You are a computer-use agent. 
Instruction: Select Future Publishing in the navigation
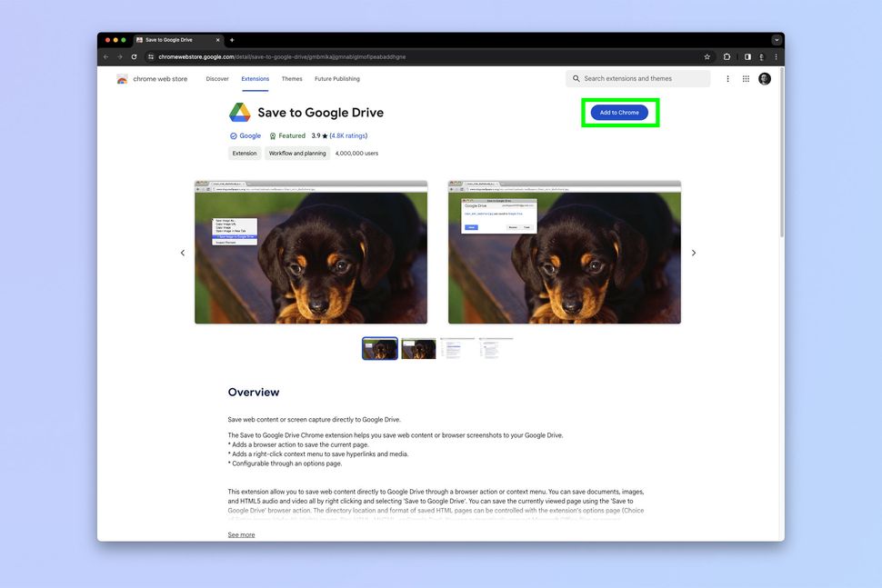point(336,78)
